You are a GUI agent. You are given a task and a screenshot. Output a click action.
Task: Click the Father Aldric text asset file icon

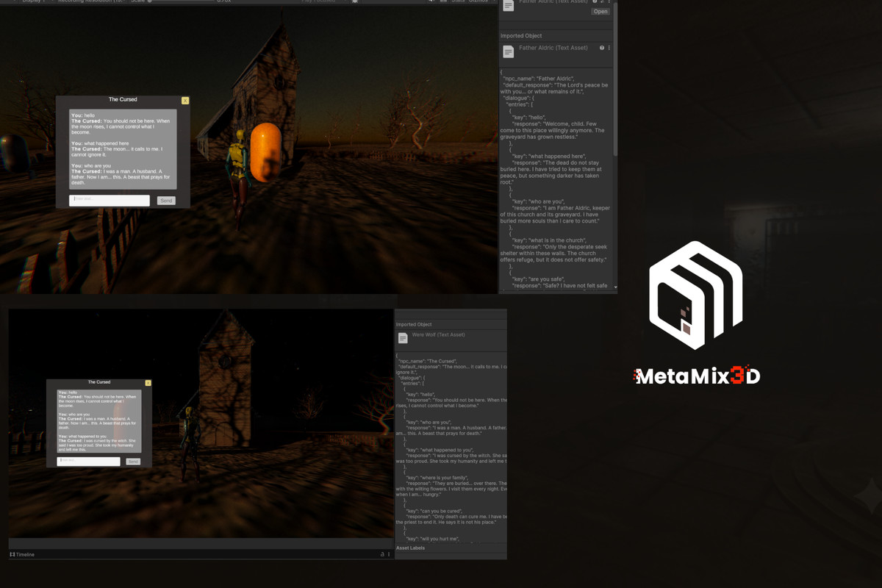click(508, 51)
